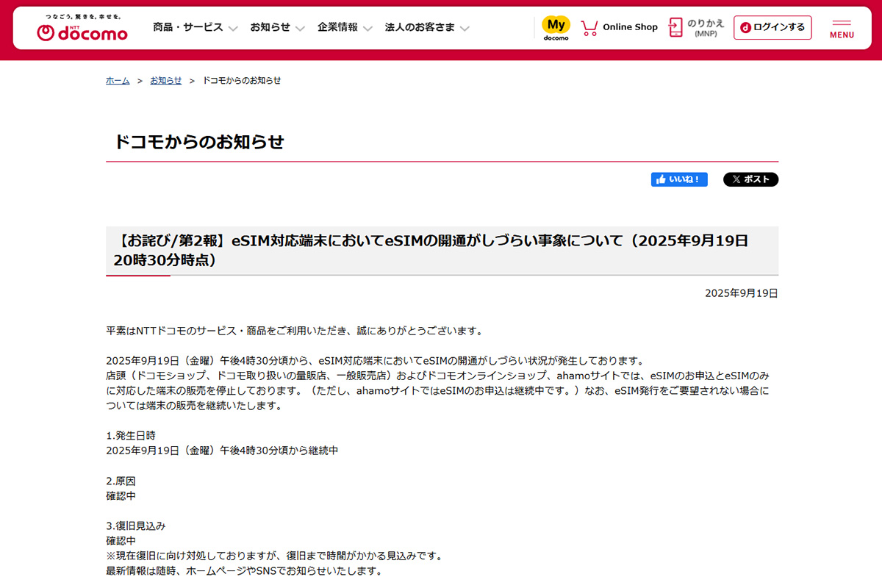This screenshot has height=588, width=882.
Task: Click the のりかえ (MNP) phone icon
Action: click(x=675, y=28)
